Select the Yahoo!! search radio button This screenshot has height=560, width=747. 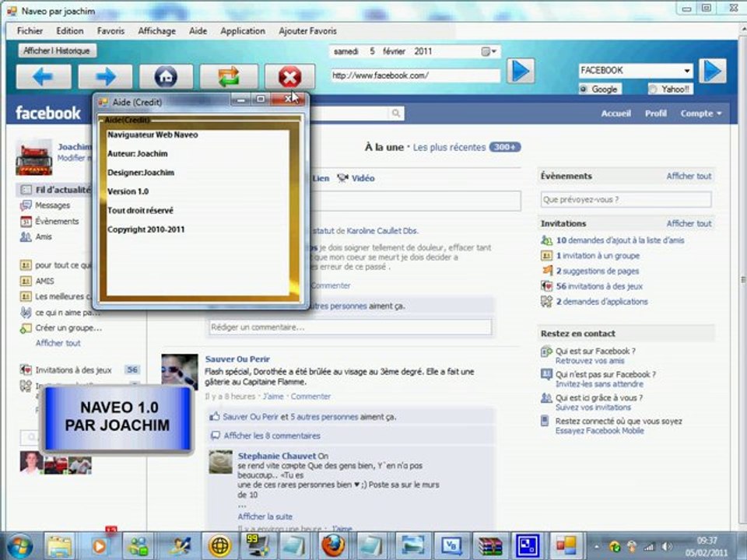point(653,89)
